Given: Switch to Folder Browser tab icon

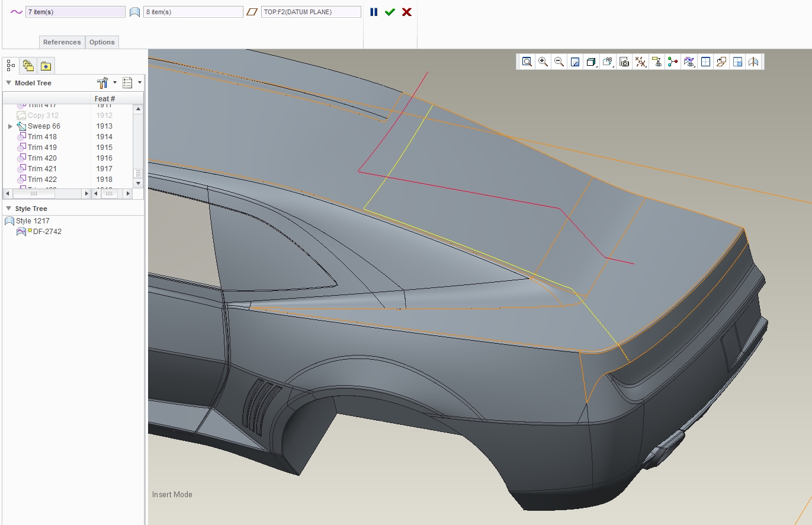Looking at the screenshot, I should pyautogui.click(x=28, y=65).
